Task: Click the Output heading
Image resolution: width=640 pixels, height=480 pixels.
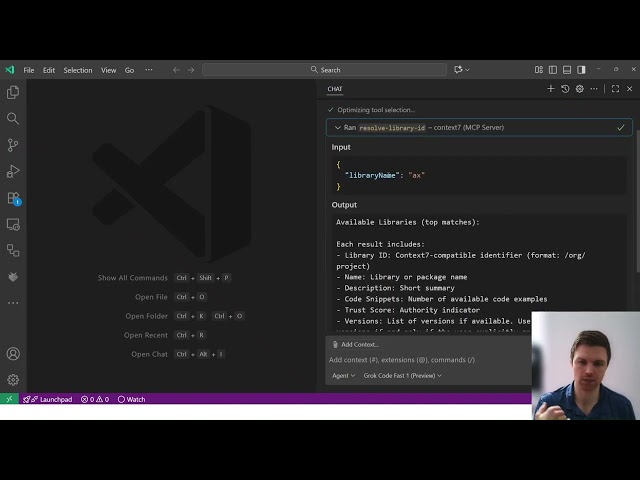Action: click(x=344, y=205)
